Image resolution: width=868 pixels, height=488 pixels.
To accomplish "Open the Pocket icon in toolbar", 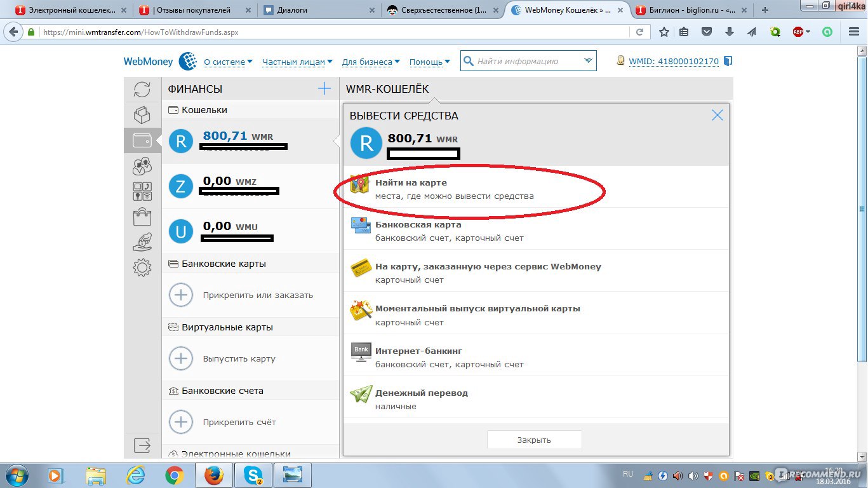I will pos(706,32).
